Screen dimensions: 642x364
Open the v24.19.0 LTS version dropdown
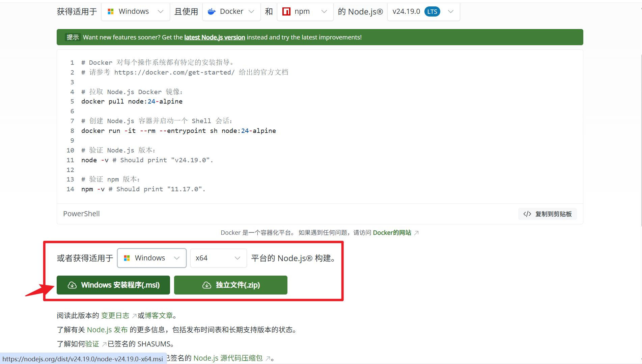coord(423,12)
